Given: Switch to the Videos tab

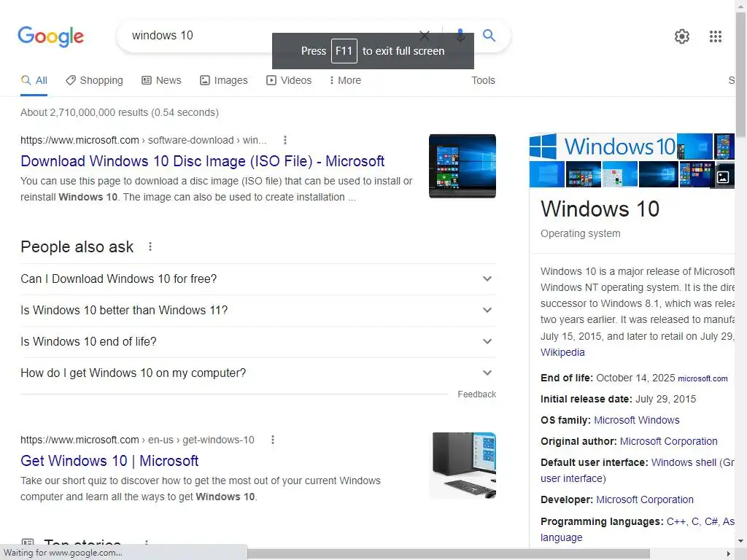Looking at the screenshot, I should pos(289,80).
